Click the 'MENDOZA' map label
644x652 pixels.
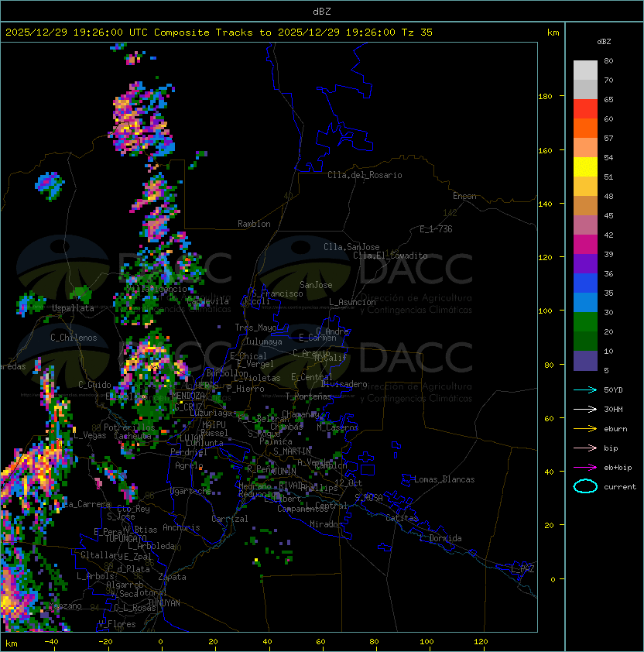tap(188, 395)
